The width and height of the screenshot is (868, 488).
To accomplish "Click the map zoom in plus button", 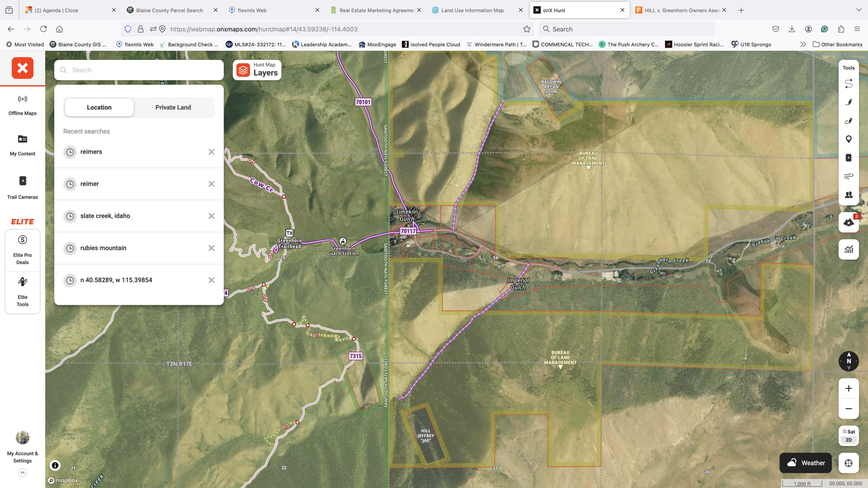I will (848, 388).
